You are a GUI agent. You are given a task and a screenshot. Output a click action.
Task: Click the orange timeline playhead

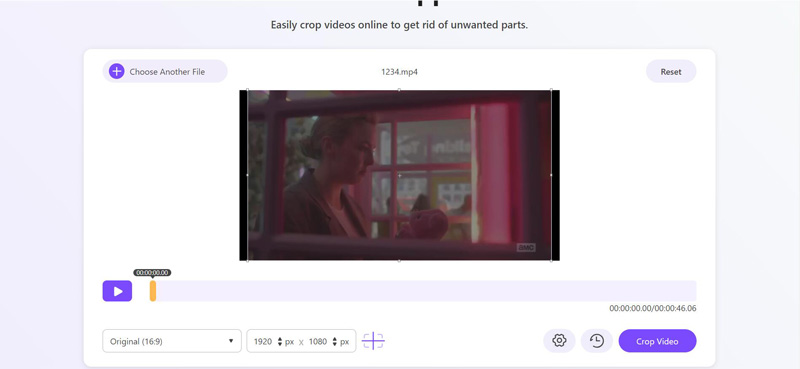(153, 291)
